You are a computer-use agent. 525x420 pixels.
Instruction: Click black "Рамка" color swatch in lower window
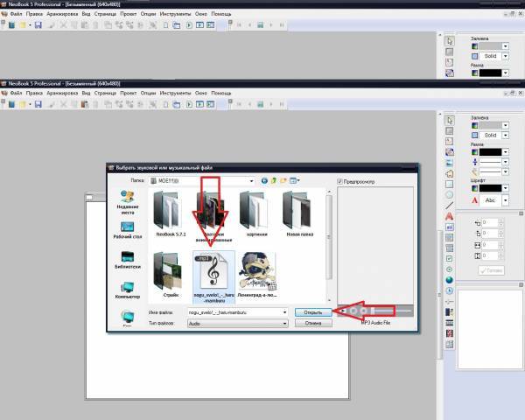(x=491, y=153)
